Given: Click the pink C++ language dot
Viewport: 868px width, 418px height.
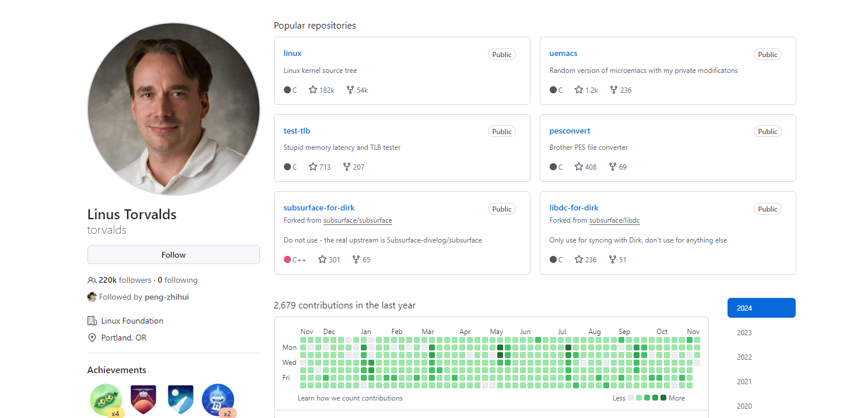Looking at the screenshot, I should pyautogui.click(x=287, y=259).
